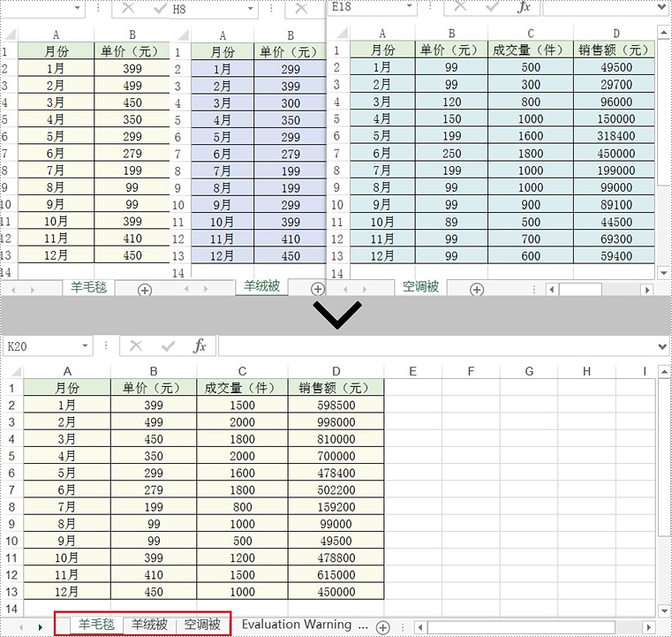Select cell 300 in the 羊绒被 window
The width and height of the screenshot is (672, 637).
291,103
